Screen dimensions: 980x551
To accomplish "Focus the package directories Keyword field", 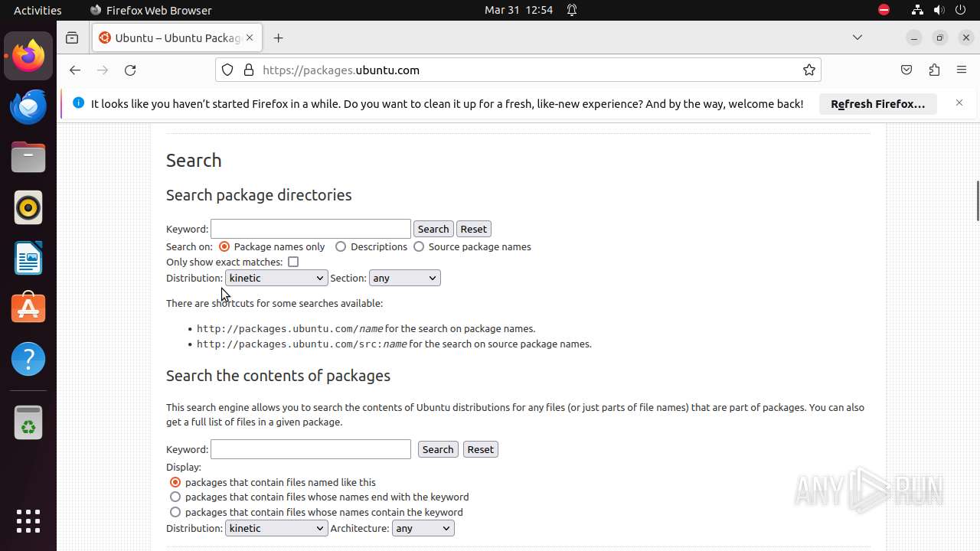I will click(x=311, y=229).
